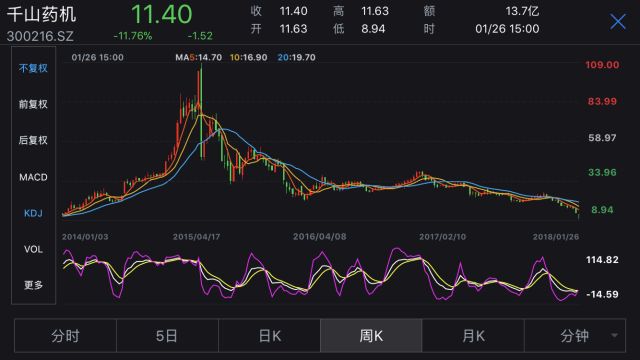Tap the open price 11.63 next to 开
The image size is (640, 360).
point(293,29)
